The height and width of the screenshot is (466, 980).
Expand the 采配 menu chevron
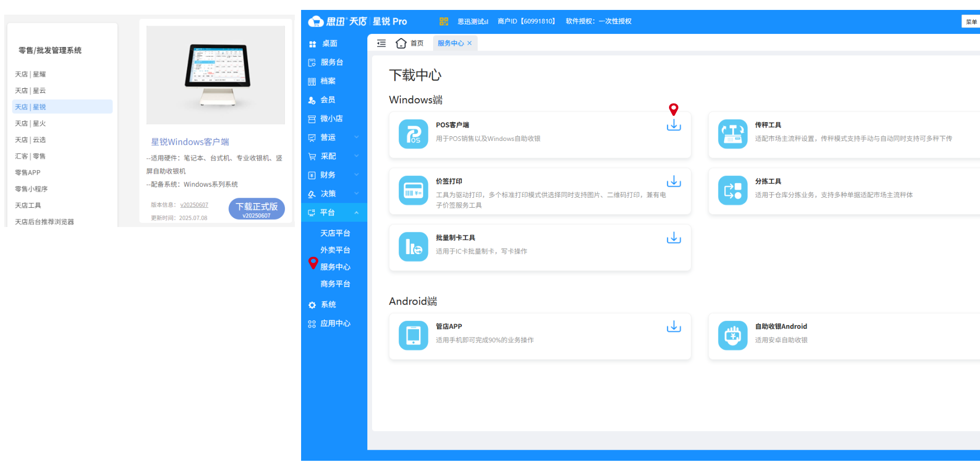(x=356, y=156)
